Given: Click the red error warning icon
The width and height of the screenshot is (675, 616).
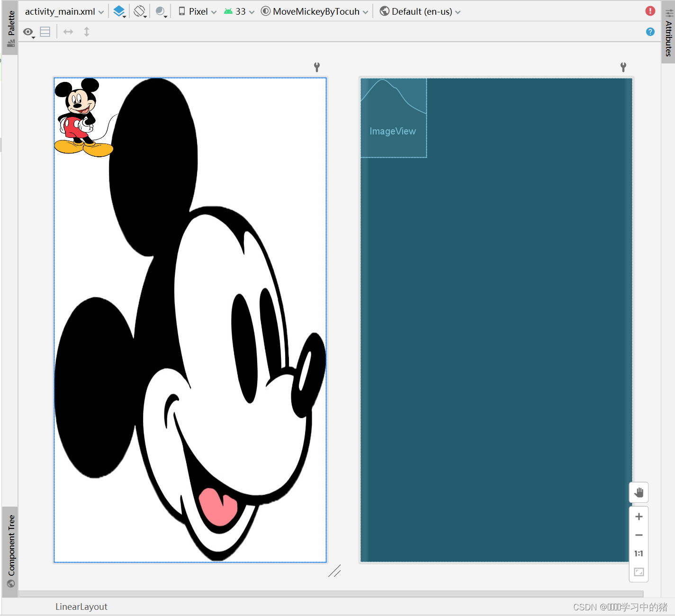Looking at the screenshot, I should (650, 11).
